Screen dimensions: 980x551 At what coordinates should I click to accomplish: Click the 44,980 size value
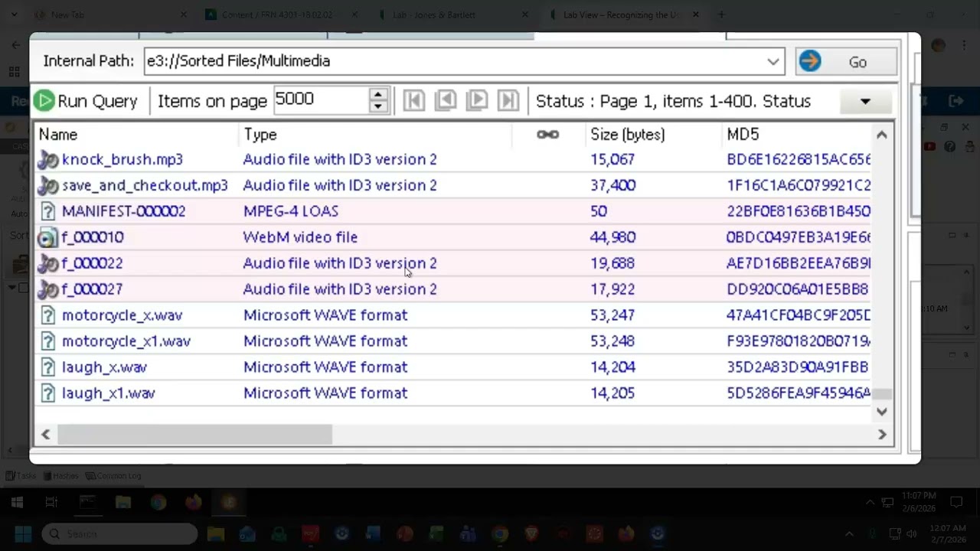point(612,237)
